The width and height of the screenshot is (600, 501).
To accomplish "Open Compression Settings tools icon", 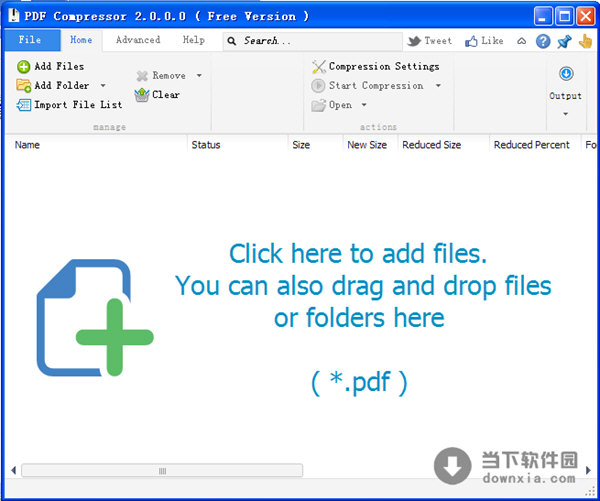I will [319, 67].
